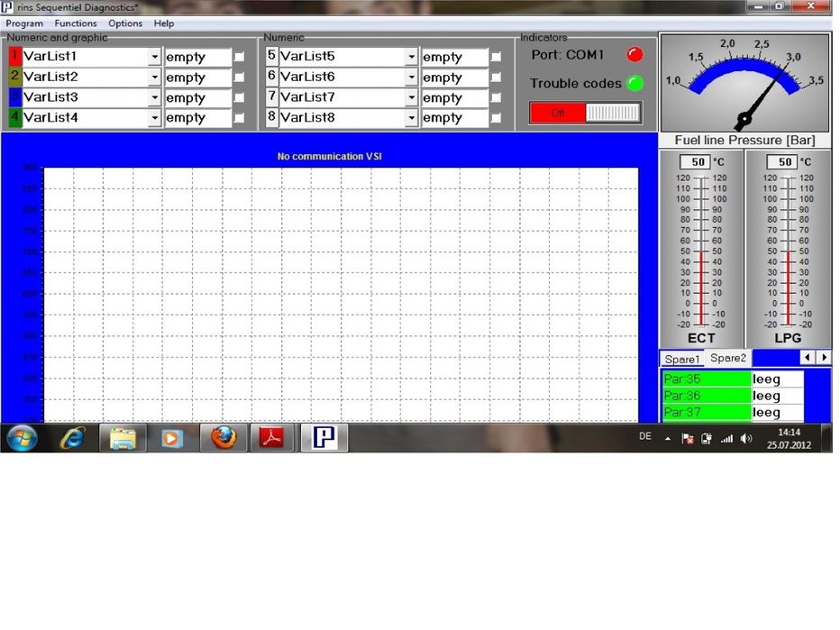The height and width of the screenshot is (630, 840).
Task: Tick the checkbox beside VarList1
Action: pyautogui.click(x=240, y=57)
